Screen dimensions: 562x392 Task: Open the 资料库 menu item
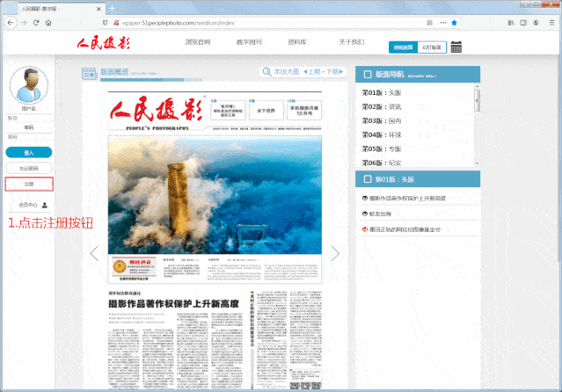(297, 42)
